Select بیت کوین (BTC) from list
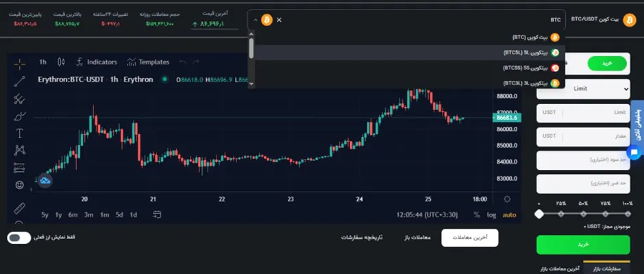Image resolution: width=644 pixels, height=274 pixels. point(410,38)
